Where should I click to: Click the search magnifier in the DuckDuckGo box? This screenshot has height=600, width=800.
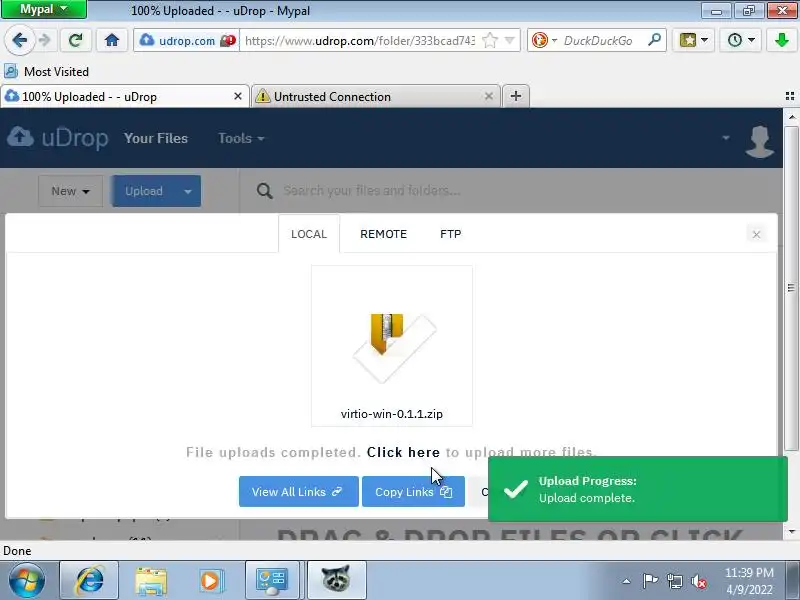click(654, 40)
